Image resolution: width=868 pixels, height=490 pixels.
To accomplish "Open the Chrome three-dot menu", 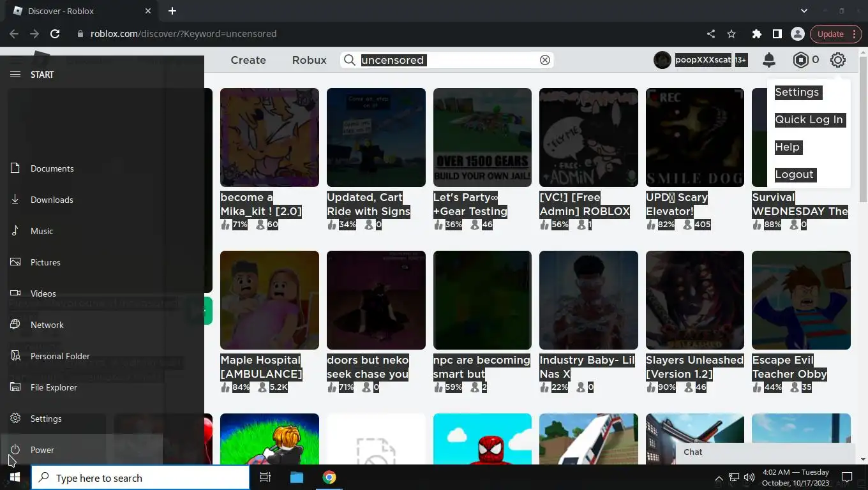I will [855, 34].
